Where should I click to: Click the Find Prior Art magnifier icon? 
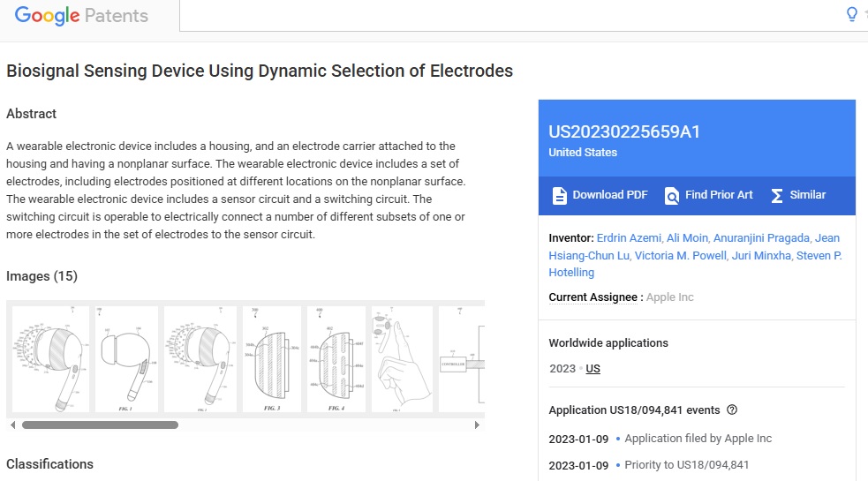pos(671,195)
